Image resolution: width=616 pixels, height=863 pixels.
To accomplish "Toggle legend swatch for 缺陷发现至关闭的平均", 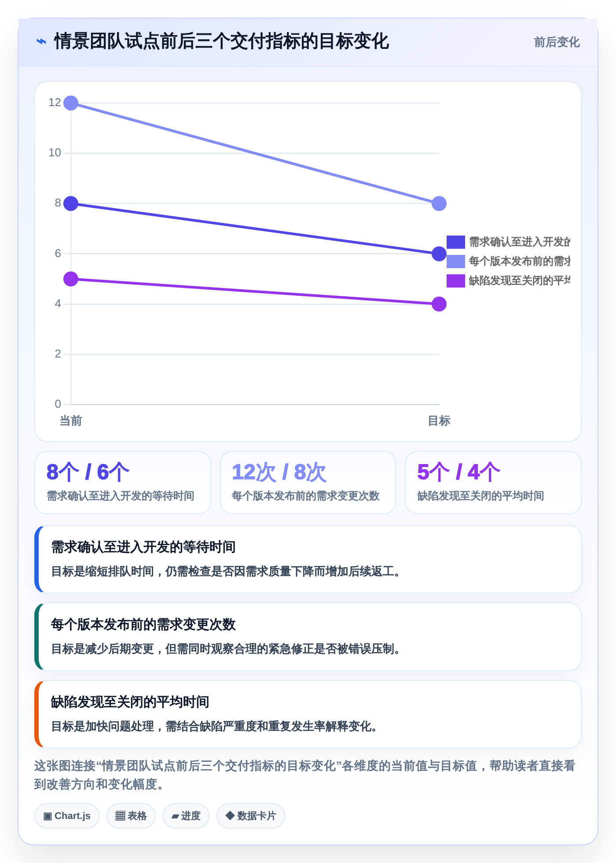I will click(455, 281).
